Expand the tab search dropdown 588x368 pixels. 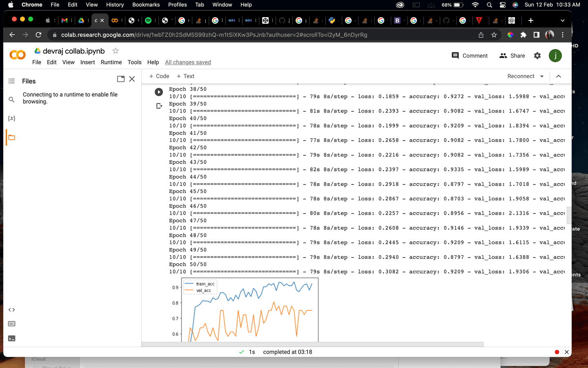(563, 20)
